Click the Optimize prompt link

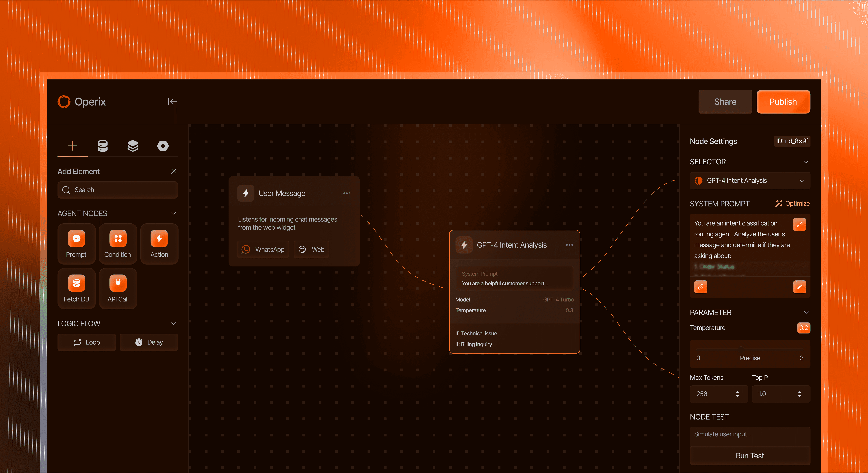point(792,204)
